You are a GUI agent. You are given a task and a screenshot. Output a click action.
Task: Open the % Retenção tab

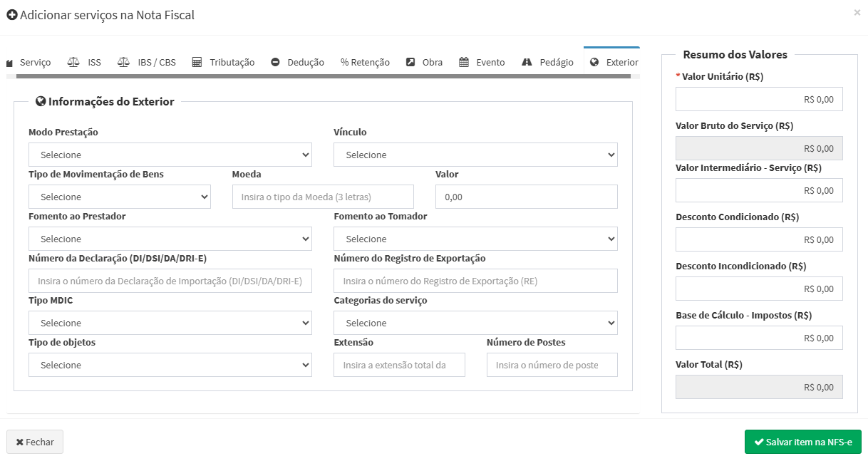coord(365,62)
